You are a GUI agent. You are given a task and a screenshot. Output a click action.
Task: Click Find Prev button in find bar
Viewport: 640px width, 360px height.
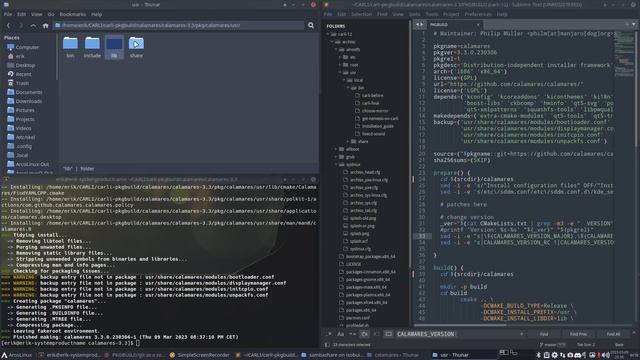578,334
